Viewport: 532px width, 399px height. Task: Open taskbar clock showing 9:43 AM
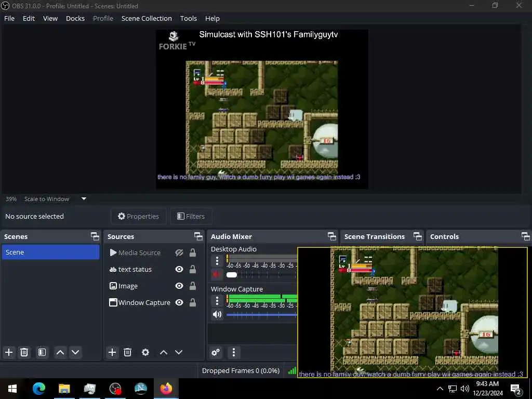coord(487,389)
